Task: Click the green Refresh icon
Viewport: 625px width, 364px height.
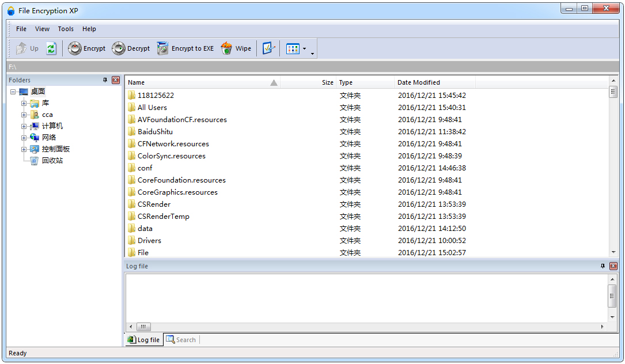Action: click(x=51, y=49)
